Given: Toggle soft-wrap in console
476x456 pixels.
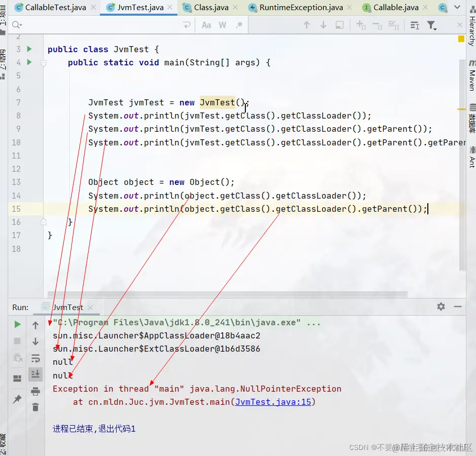Looking at the screenshot, I should 35,358.
